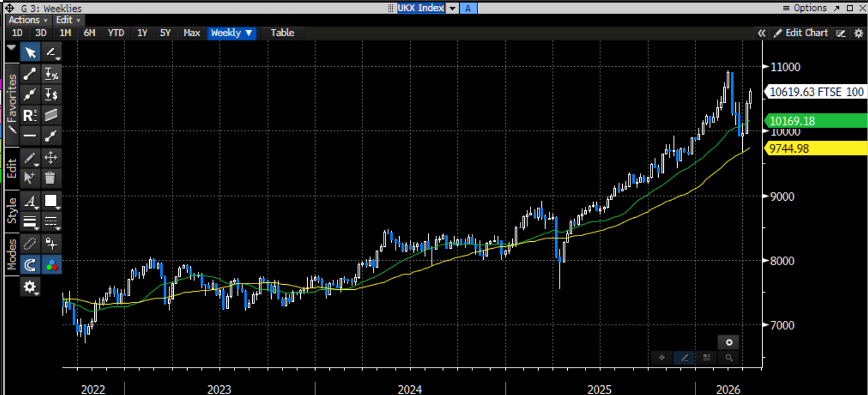
Task: Collapse the top toolbar via the double chevron
Action: (x=762, y=33)
